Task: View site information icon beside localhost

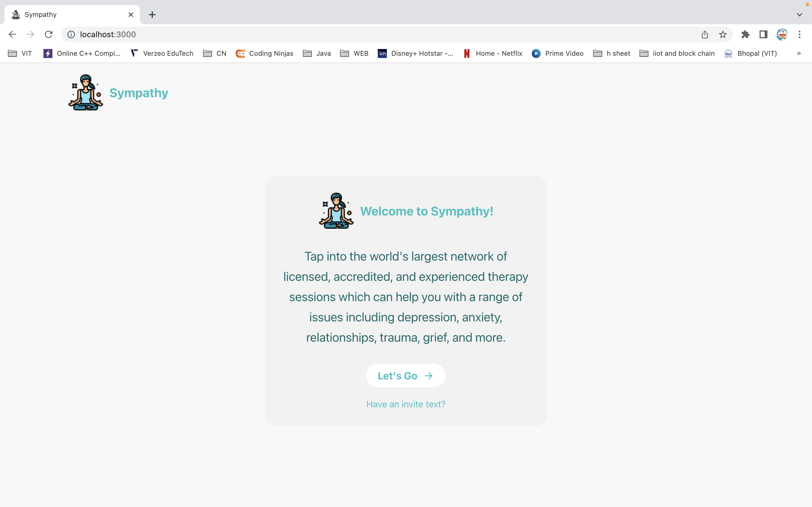Action: click(x=71, y=34)
